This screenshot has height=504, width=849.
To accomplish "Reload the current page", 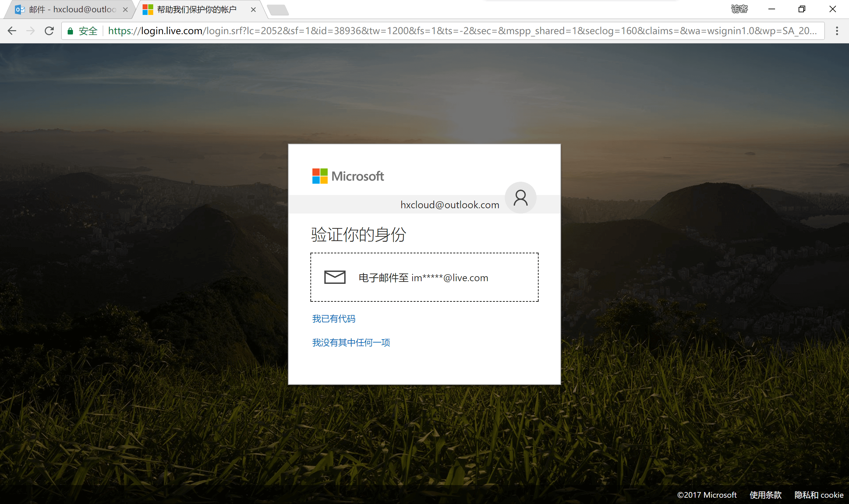I will [x=49, y=31].
